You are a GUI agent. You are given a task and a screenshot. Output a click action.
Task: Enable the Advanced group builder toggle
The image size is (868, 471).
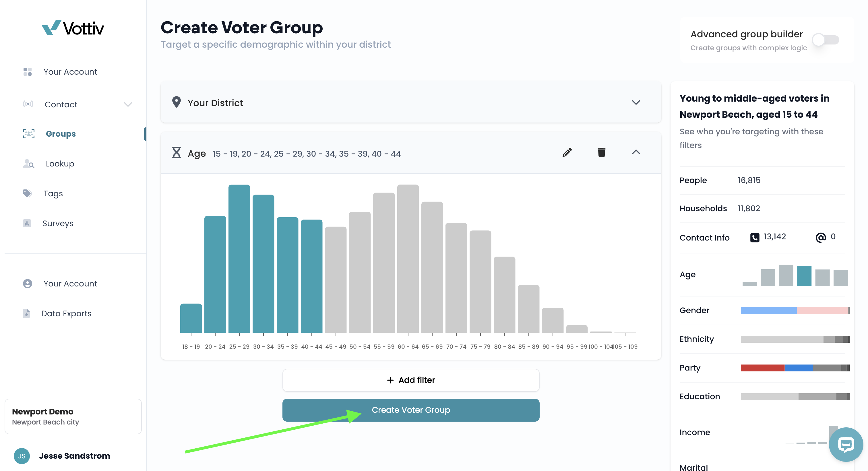pyautogui.click(x=826, y=40)
